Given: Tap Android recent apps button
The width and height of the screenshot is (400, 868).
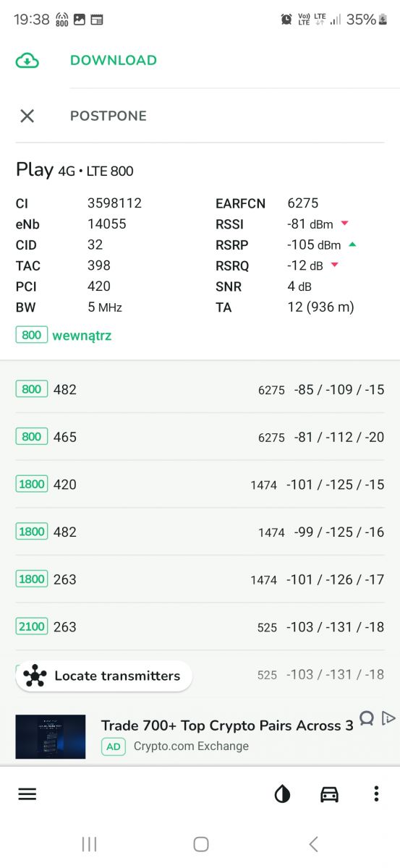Looking at the screenshot, I should tap(89, 843).
